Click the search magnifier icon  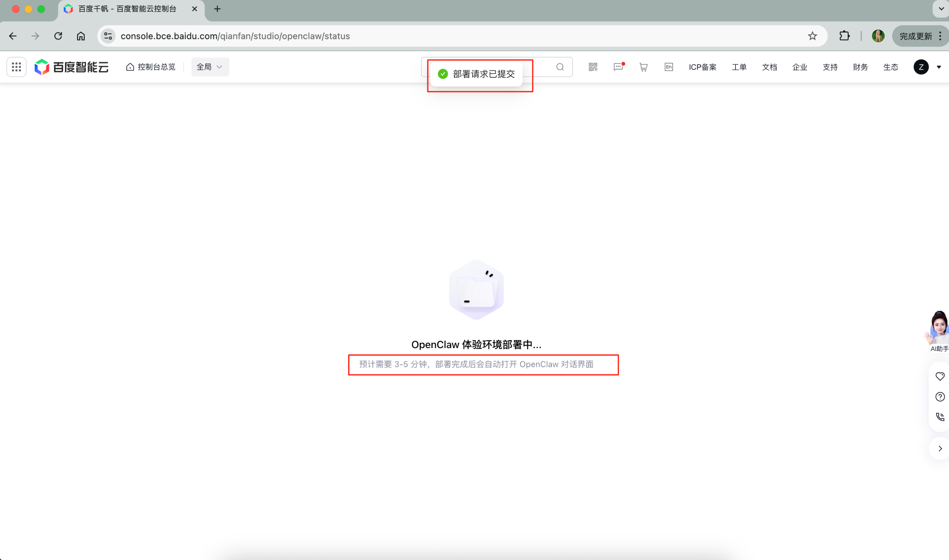[x=560, y=67]
